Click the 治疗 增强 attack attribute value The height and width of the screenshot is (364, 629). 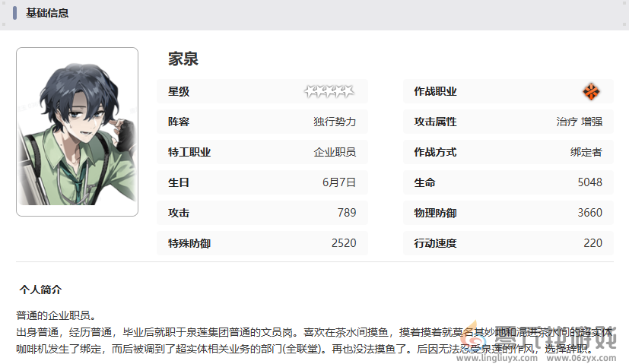pyautogui.click(x=579, y=122)
